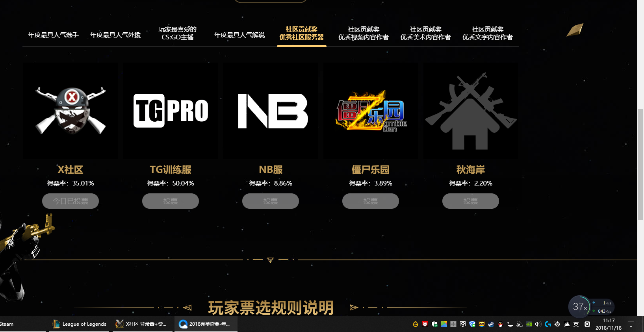The width and height of the screenshot is (644, 332).
Task: Open Logitech G tray icon
Action: pos(548,324)
